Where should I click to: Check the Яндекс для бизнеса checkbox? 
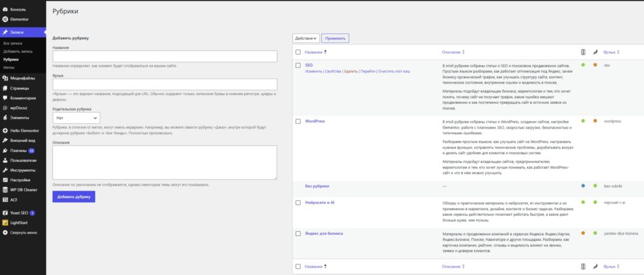coord(298,233)
